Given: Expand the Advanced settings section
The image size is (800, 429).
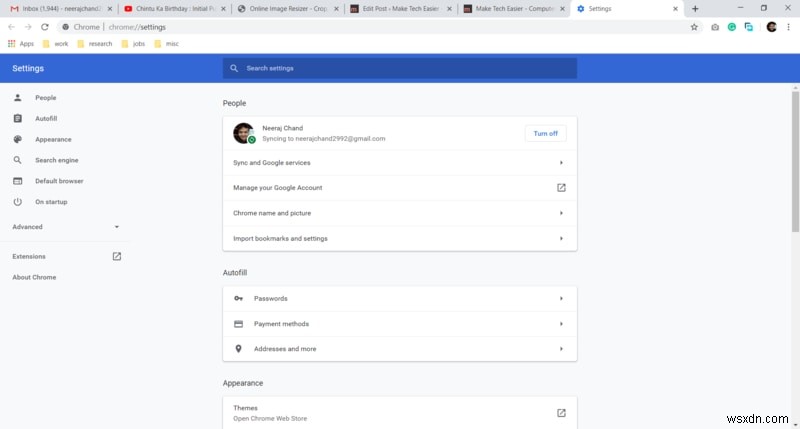Looking at the screenshot, I should coord(65,227).
